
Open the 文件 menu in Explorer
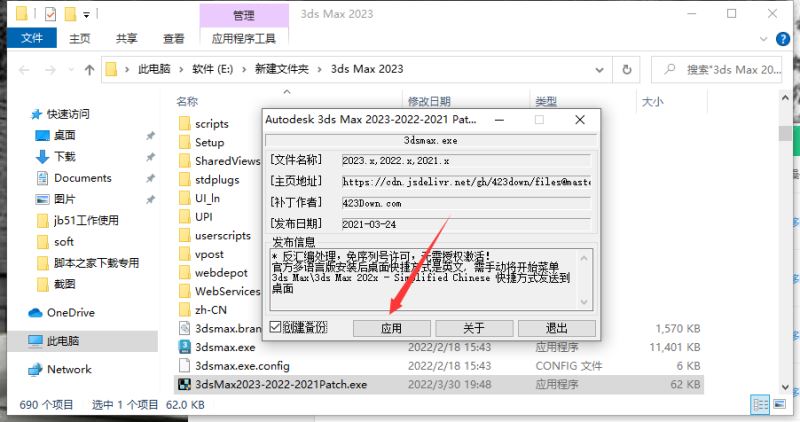(x=32, y=38)
